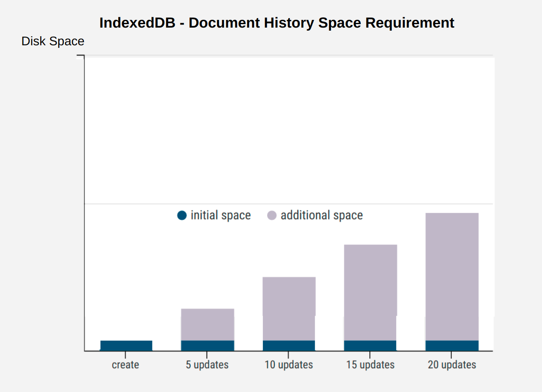Click the '5 updates' axis label
This screenshot has width=542, height=392.
click(x=207, y=365)
